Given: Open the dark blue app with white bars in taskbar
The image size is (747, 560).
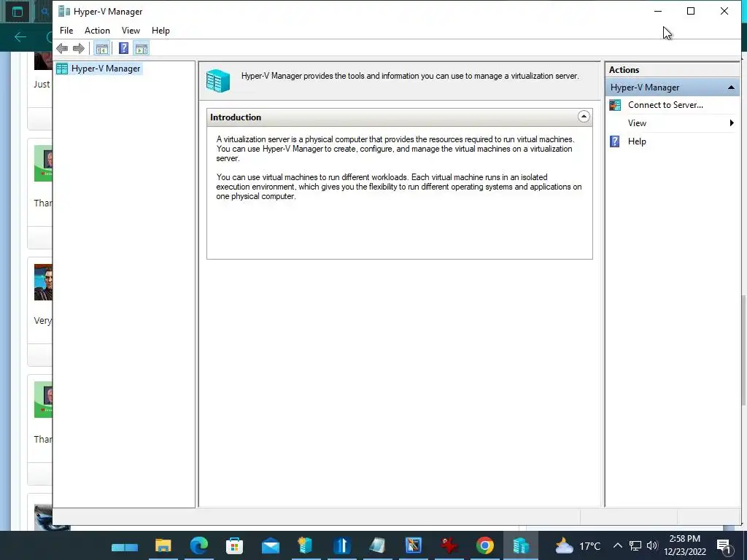Looking at the screenshot, I should pyautogui.click(x=341, y=545).
